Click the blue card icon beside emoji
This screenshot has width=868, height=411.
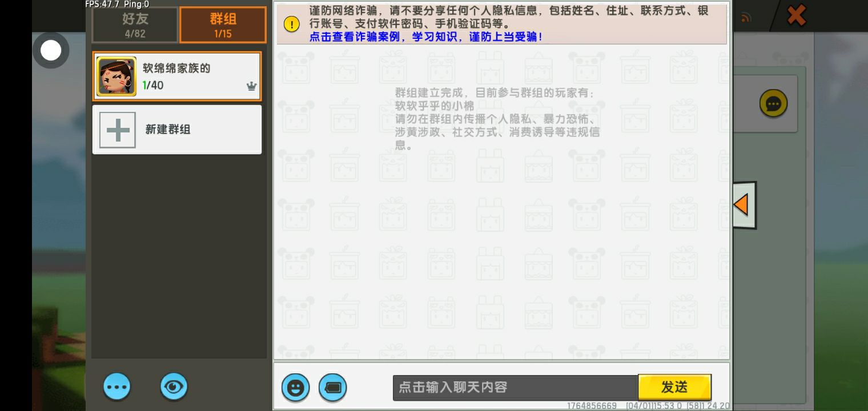(332, 388)
